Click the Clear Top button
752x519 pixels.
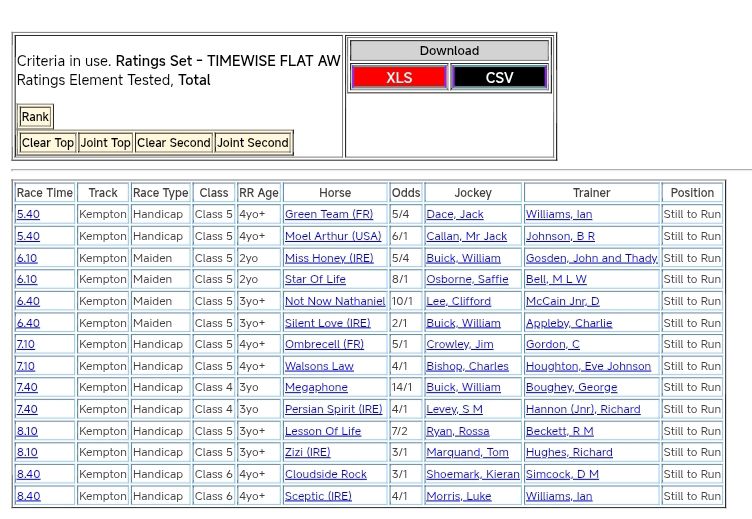pos(48,143)
